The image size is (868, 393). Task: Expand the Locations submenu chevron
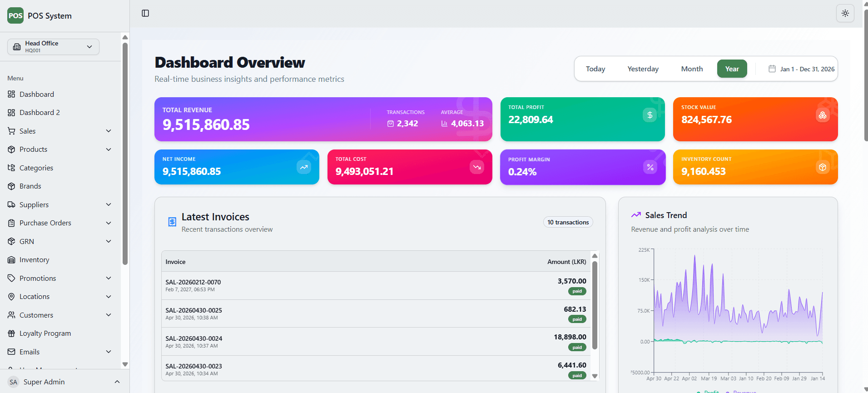click(x=109, y=297)
